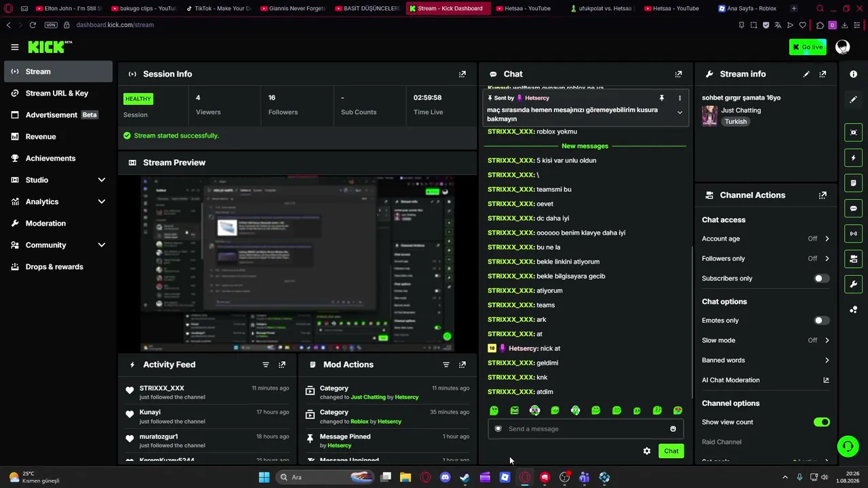Click the Send a message input field

tap(585, 429)
